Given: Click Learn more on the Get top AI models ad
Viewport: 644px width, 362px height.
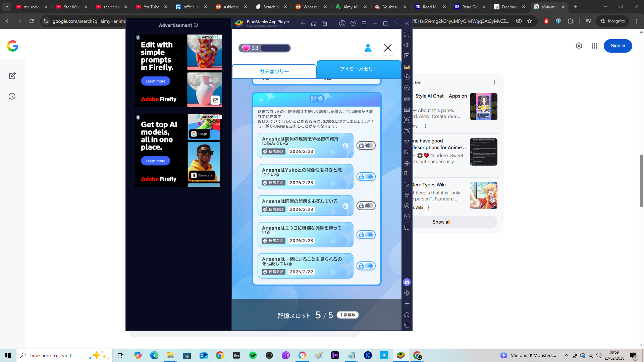Looking at the screenshot, I should 155,161.
